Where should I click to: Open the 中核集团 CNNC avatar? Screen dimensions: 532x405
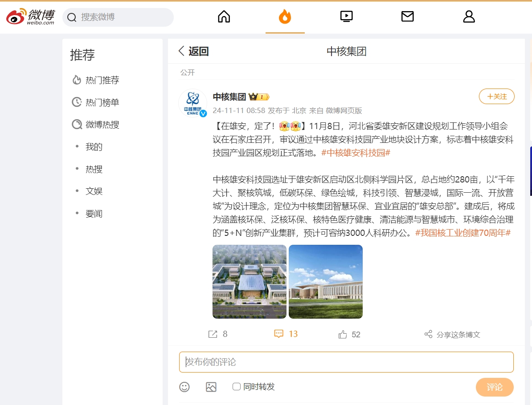coord(193,103)
